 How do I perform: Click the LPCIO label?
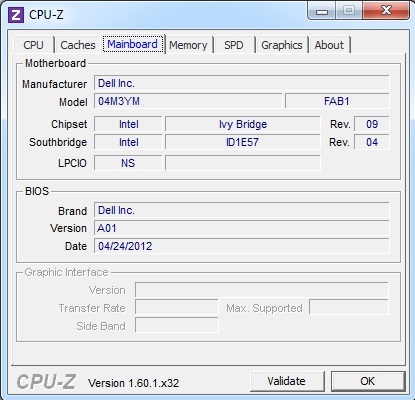coord(72,163)
